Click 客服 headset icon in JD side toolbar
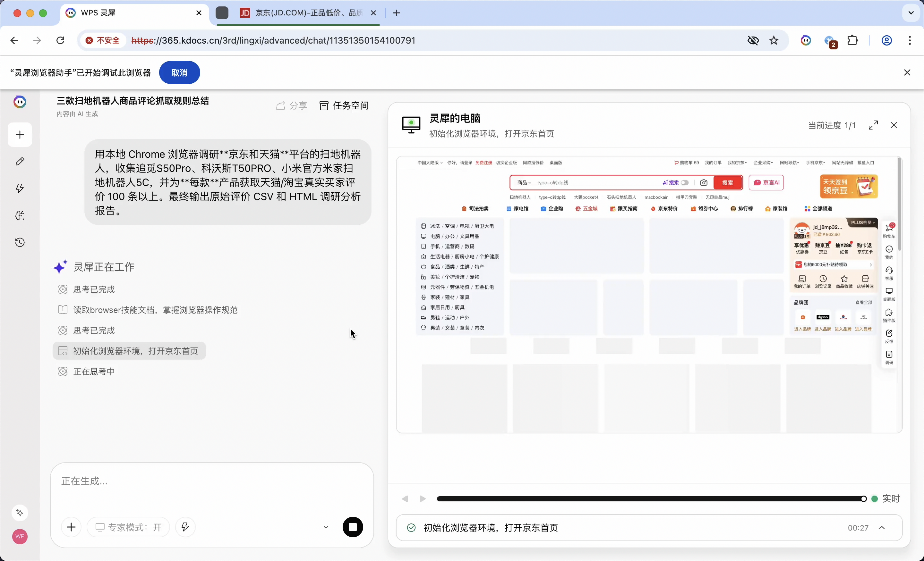The height and width of the screenshot is (561, 924). click(889, 273)
